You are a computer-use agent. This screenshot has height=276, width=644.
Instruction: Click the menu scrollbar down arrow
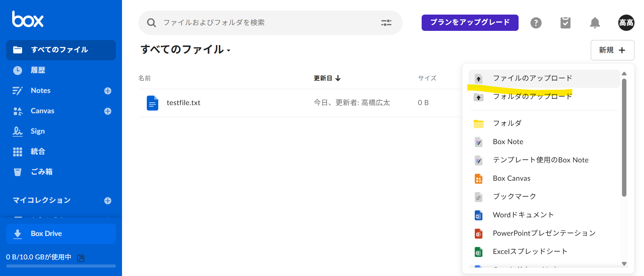point(624,264)
